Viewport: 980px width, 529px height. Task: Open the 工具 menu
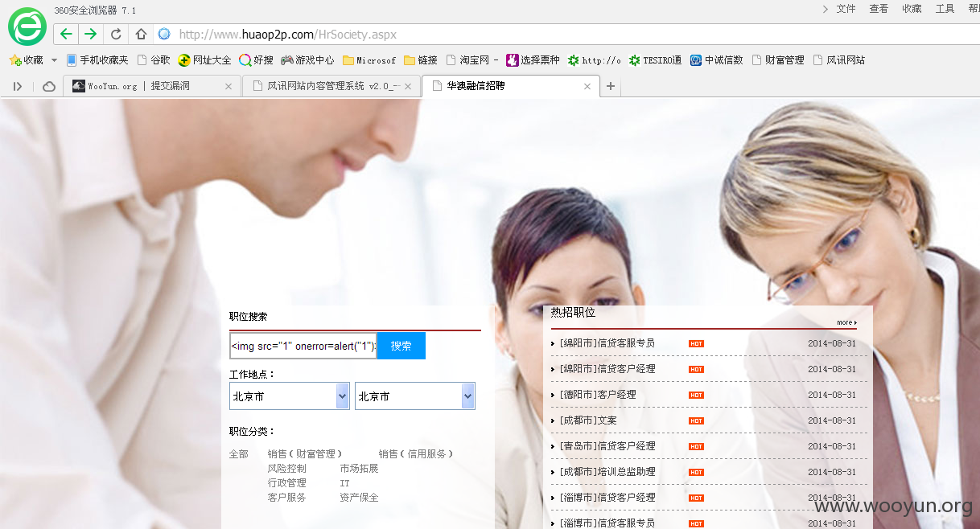945,9
